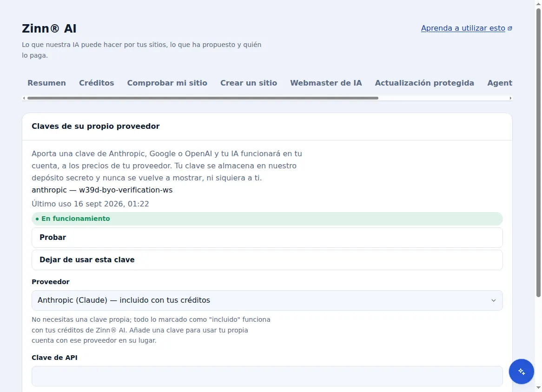
Task: Open the partially visible Agent tab
Action: tap(500, 83)
